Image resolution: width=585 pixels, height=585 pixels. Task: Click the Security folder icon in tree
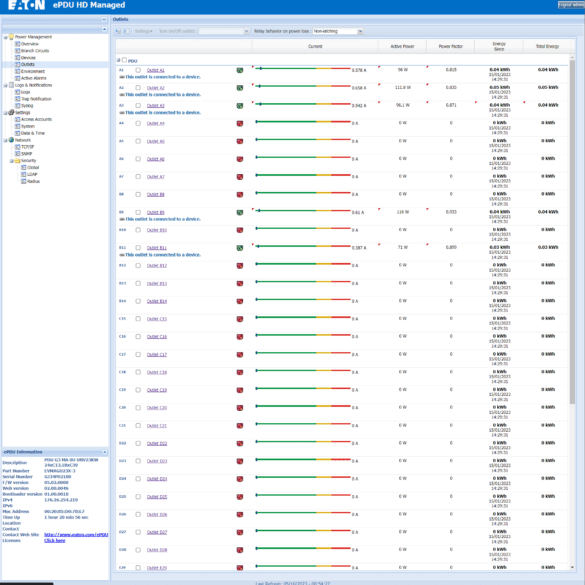point(17,161)
